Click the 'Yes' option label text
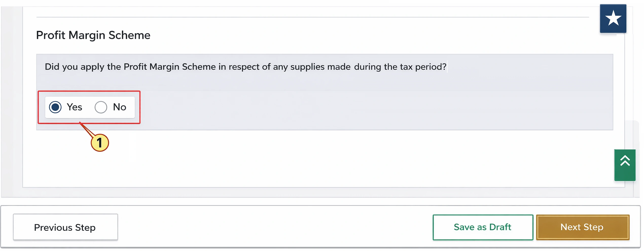 (74, 107)
